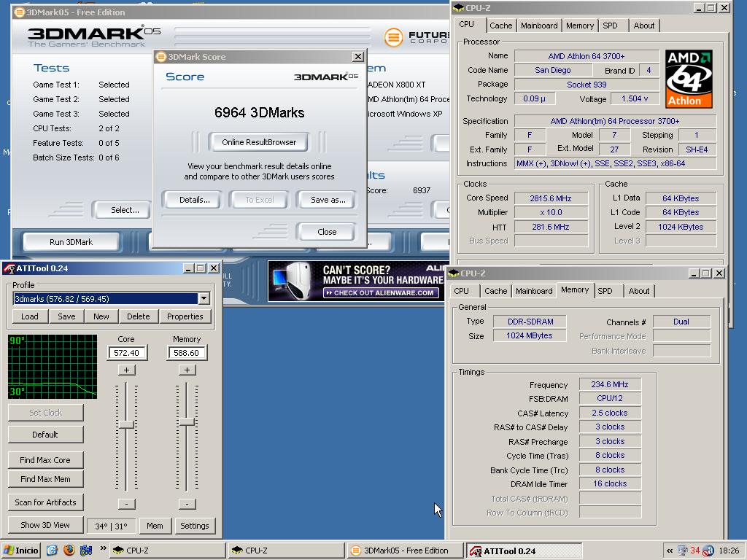Launch Firefox from the quick launch bar
747x560 pixels.
[69, 551]
